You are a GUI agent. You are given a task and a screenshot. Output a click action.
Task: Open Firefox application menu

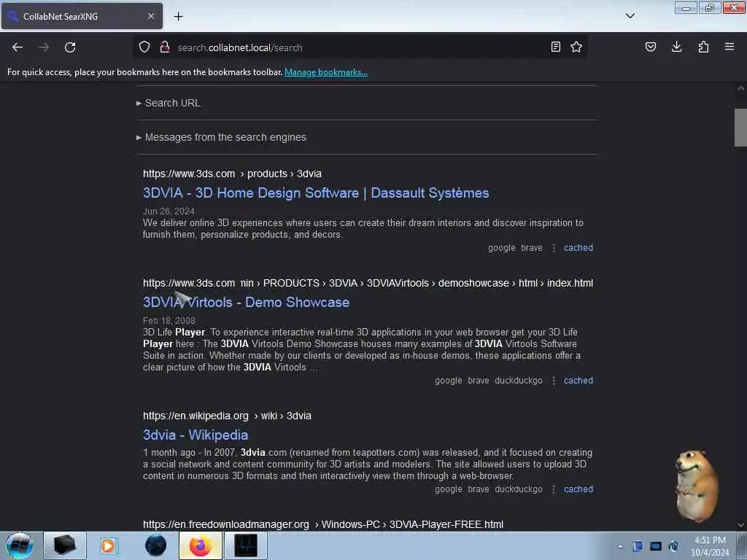(x=729, y=47)
